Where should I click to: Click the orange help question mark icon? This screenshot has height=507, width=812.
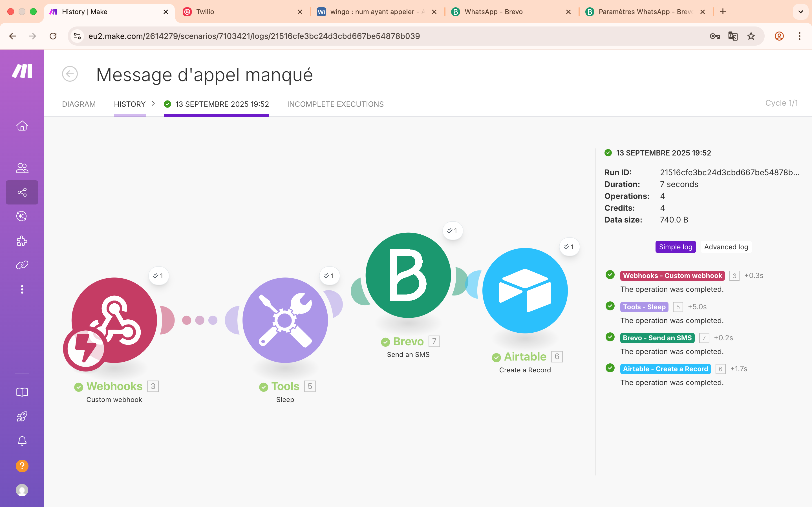(22, 466)
